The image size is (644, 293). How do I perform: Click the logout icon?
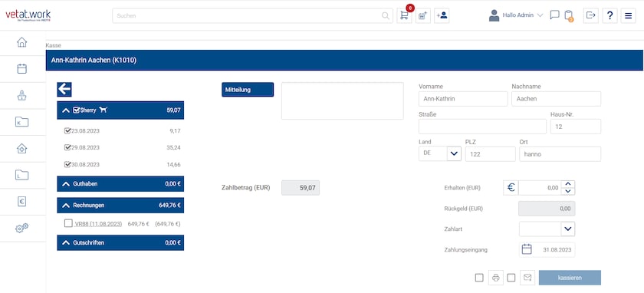click(590, 15)
